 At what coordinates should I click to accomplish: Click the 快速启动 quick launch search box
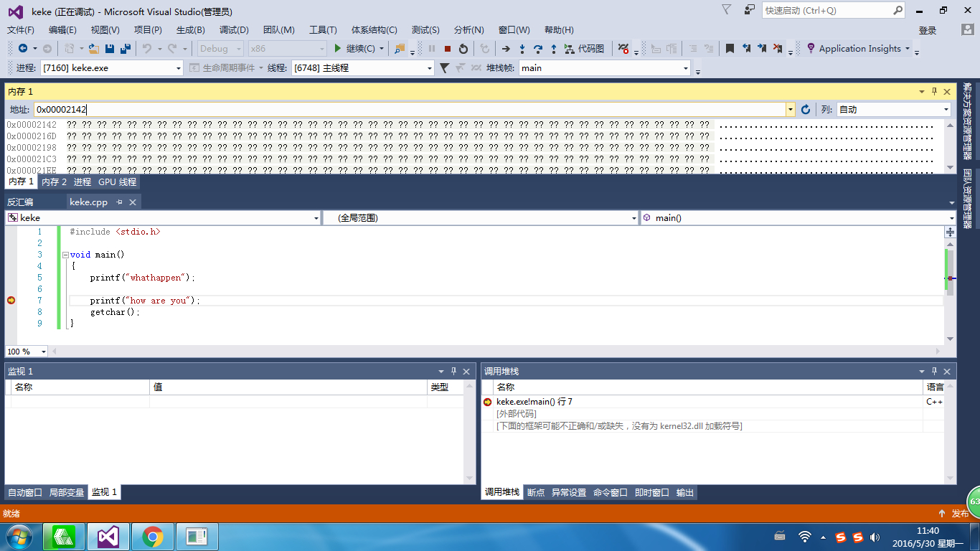833,11
